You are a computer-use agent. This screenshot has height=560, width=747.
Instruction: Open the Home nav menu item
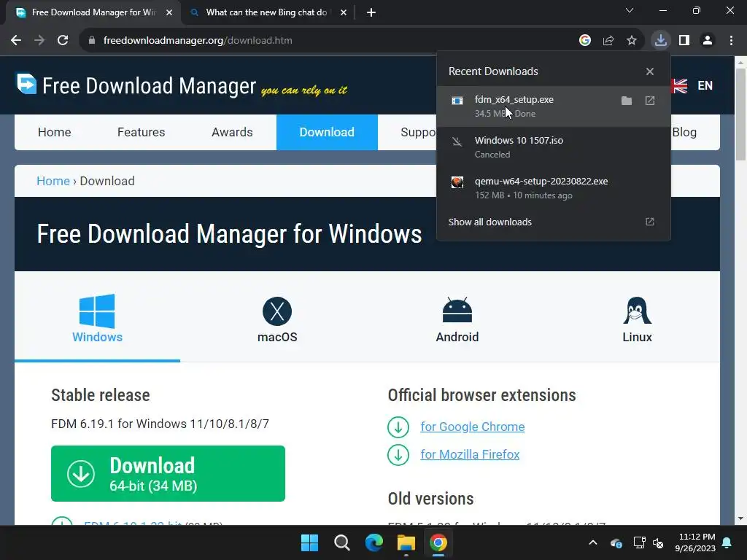54,133
